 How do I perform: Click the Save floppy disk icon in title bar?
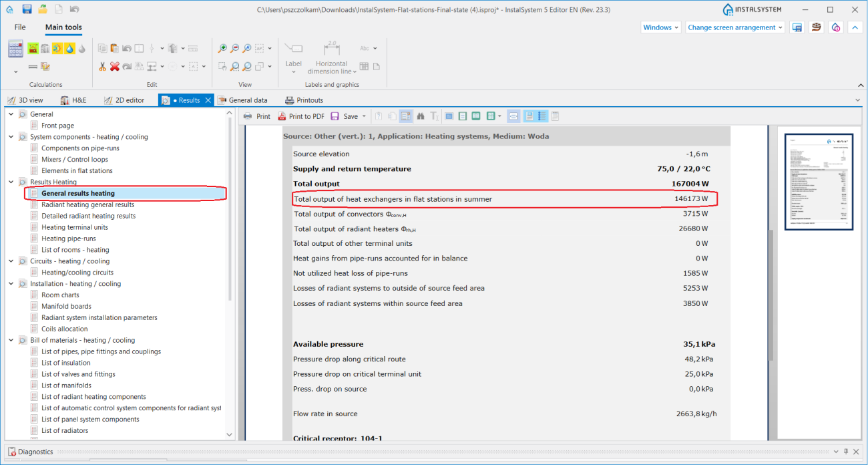[27, 9]
